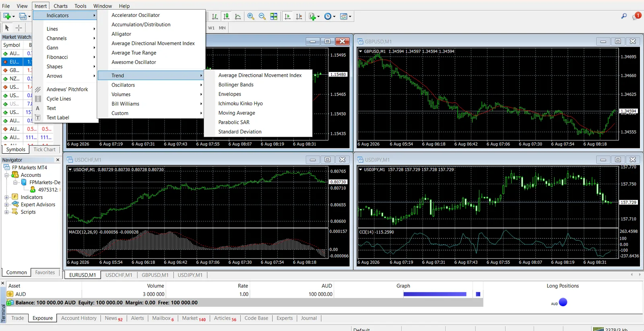
Task: Expand the Fibonacci submenu
Action: coord(66,57)
